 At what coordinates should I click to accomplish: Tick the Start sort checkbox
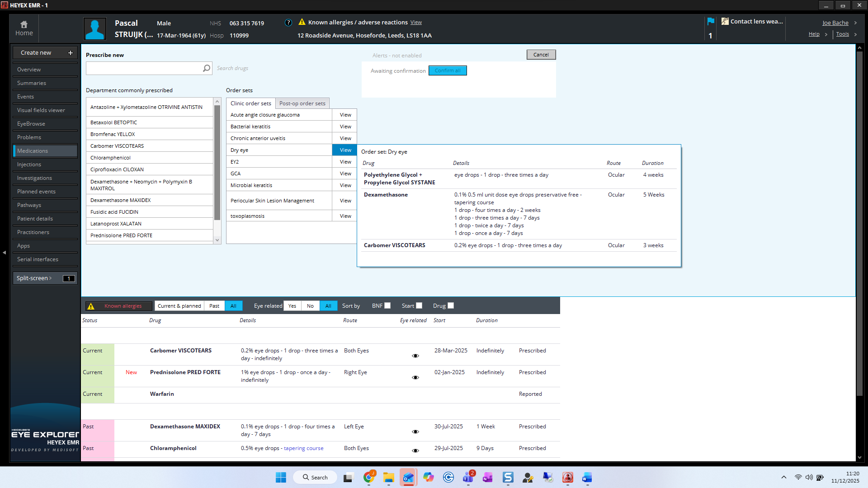tap(419, 306)
